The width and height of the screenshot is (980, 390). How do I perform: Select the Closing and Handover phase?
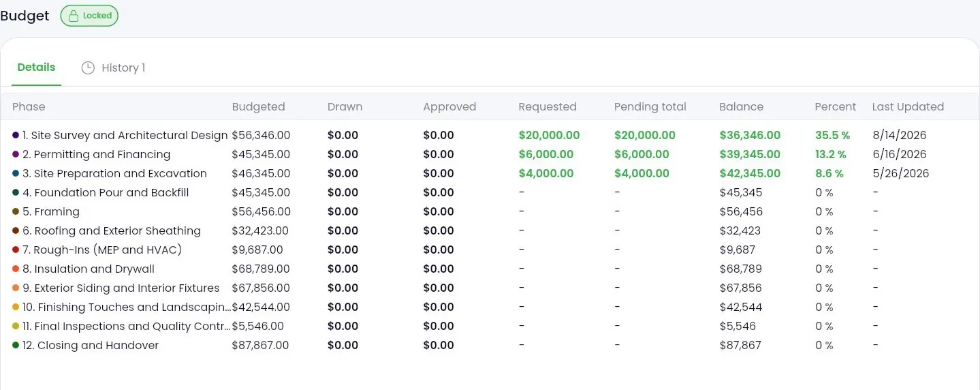coord(91,345)
